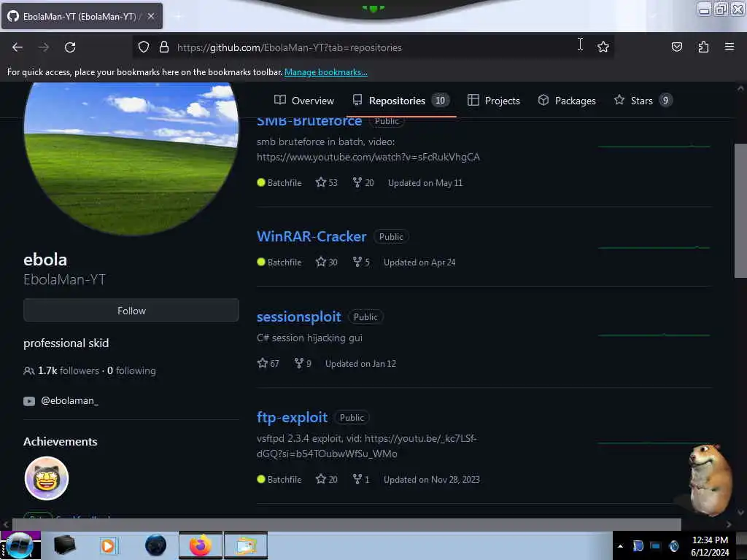Image resolution: width=747 pixels, height=560 pixels.
Task: Click the browser forward arrow
Action: pos(44,47)
